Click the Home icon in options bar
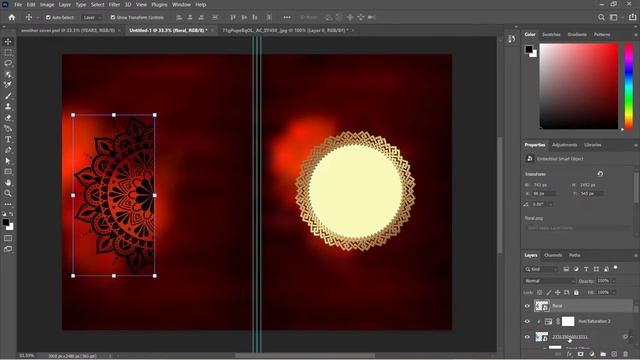This screenshot has width=640, height=360. 12,18
